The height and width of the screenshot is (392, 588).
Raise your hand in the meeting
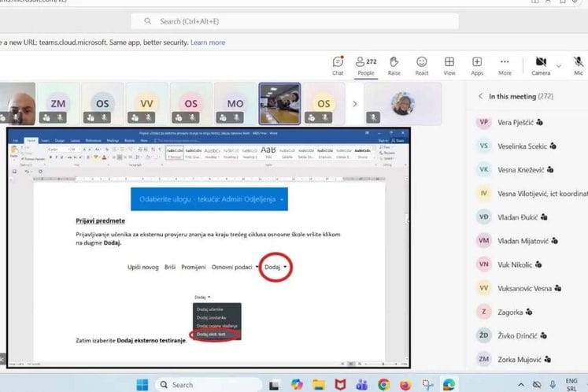pyautogui.click(x=394, y=65)
